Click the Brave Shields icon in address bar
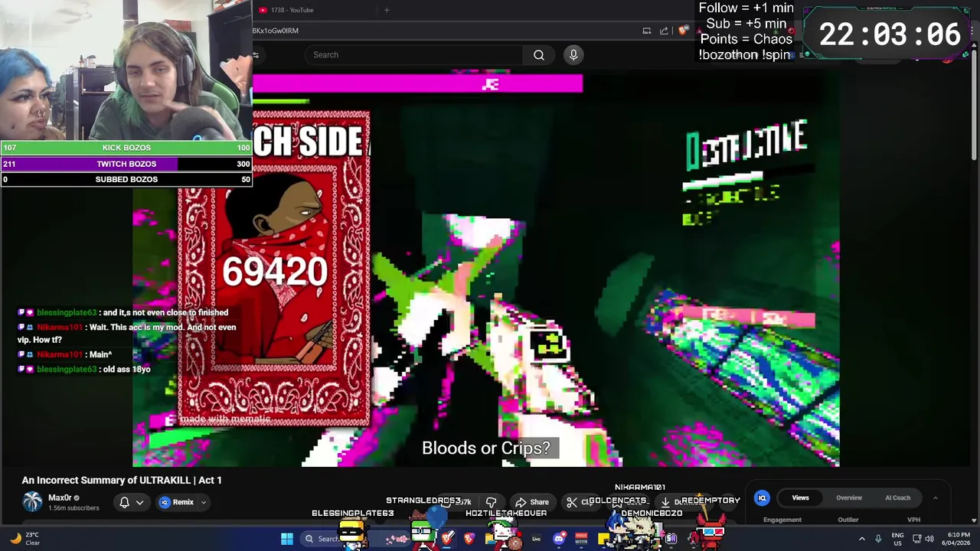Screen dimensions: 980x551 point(684,31)
